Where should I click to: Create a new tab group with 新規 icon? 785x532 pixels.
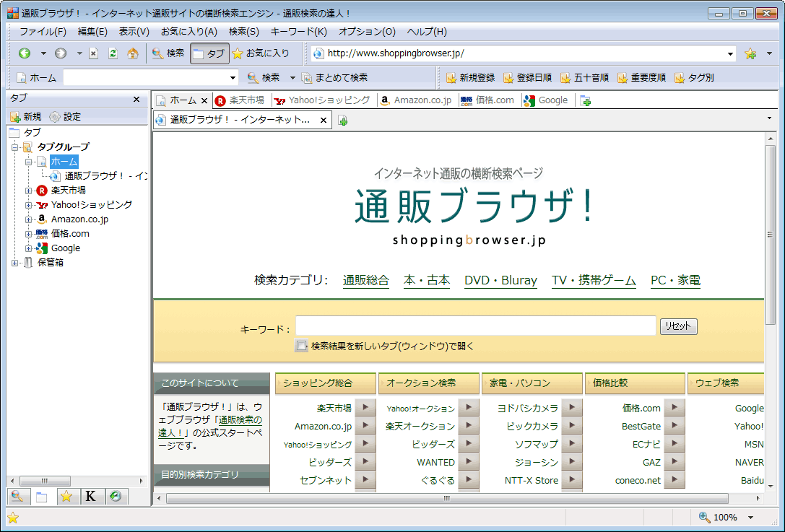pyautogui.click(x=25, y=117)
